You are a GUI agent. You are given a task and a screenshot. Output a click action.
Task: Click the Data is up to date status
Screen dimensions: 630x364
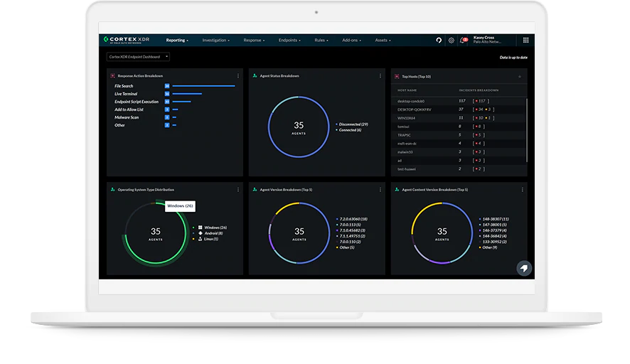513,58
